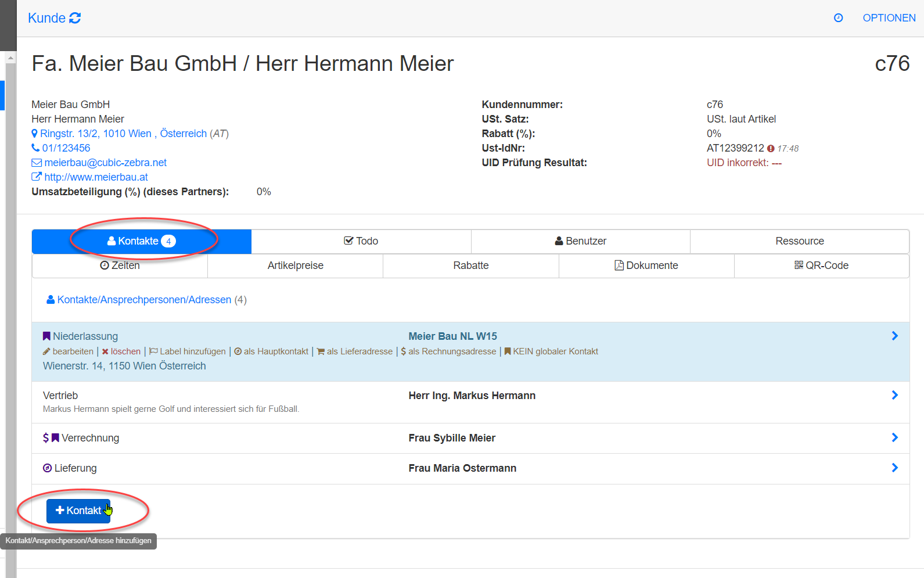Toggle KEIN globaler Kontakt setting
This screenshot has width=924, height=578.
pyautogui.click(x=551, y=351)
